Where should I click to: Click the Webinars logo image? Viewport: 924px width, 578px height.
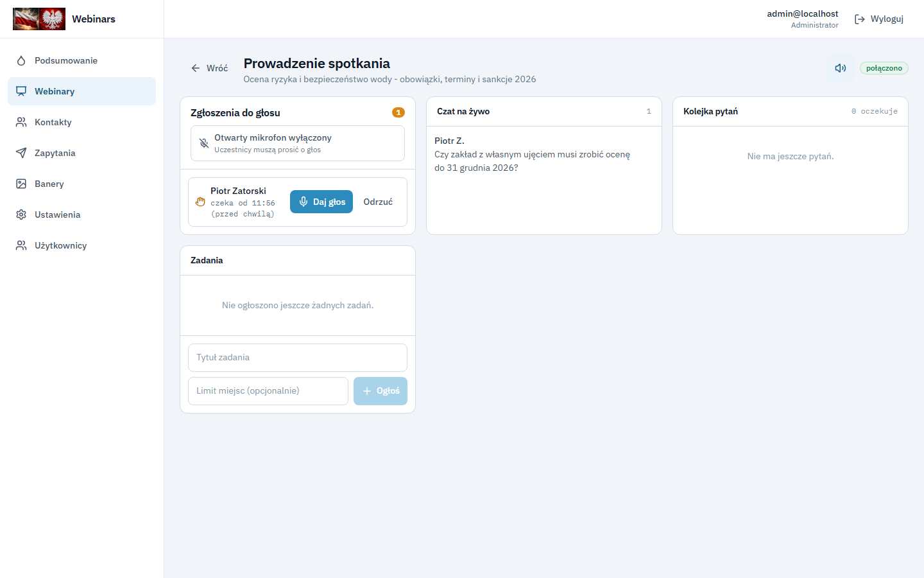[x=39, y=19]
